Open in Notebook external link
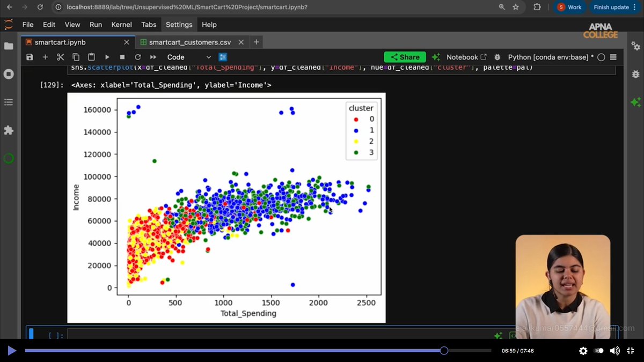This screenshot has height=362, width=644. pos(466,57)
